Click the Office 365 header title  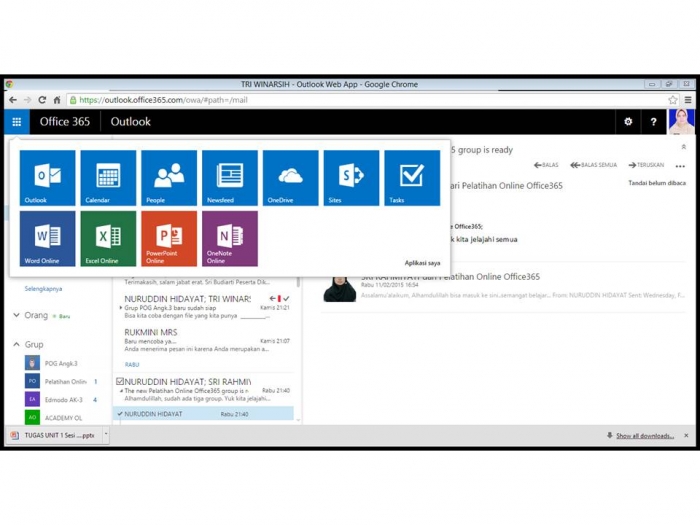point(65,121)
